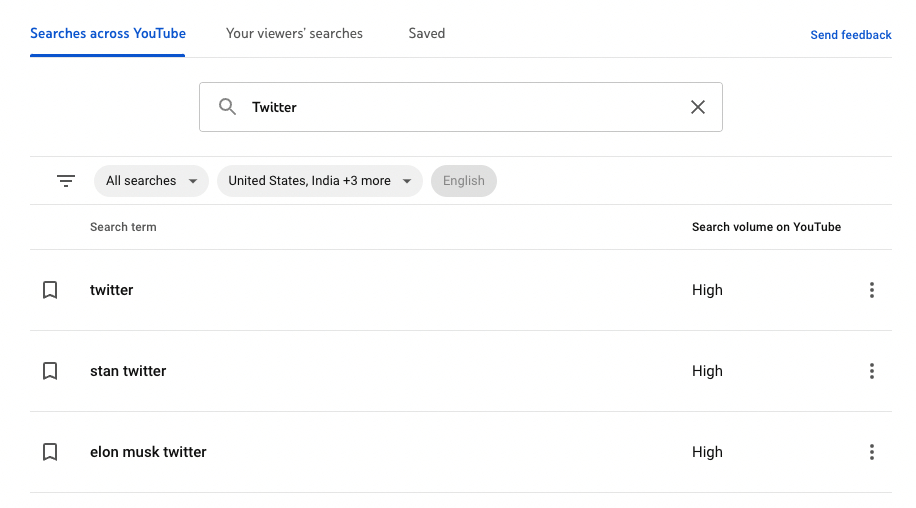This screenshot has height=508, width=916.
Task: Open more options for 'twitter' row
Action: tap(871, 290)
